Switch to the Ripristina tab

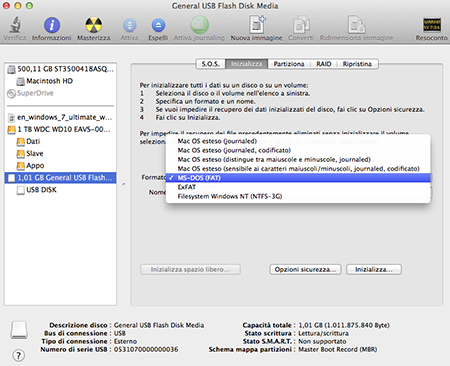357,64
